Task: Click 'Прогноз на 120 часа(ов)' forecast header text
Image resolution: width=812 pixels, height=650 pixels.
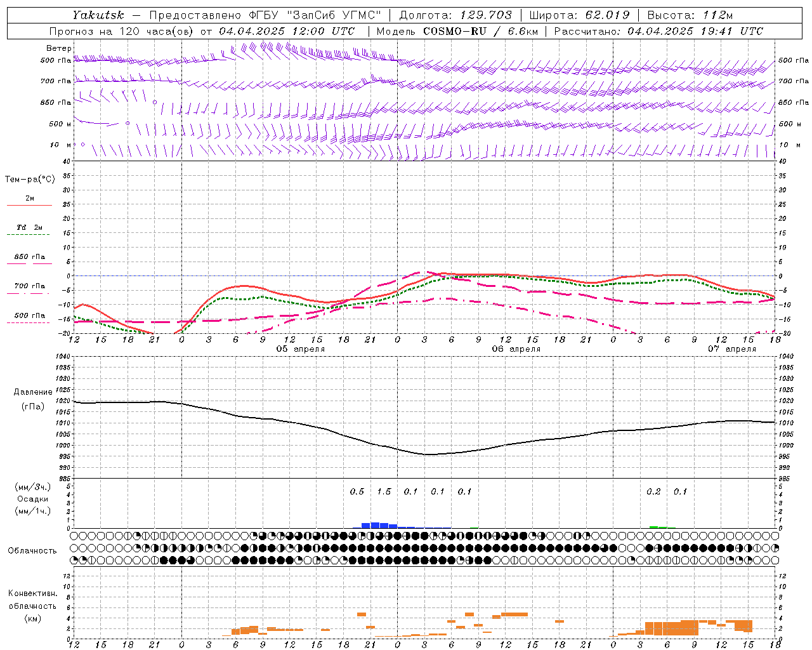Action: [x=122, y=31]
